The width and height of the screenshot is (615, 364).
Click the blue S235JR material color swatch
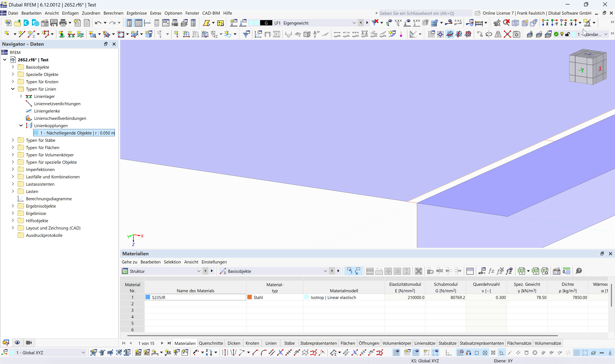[148, 297]
